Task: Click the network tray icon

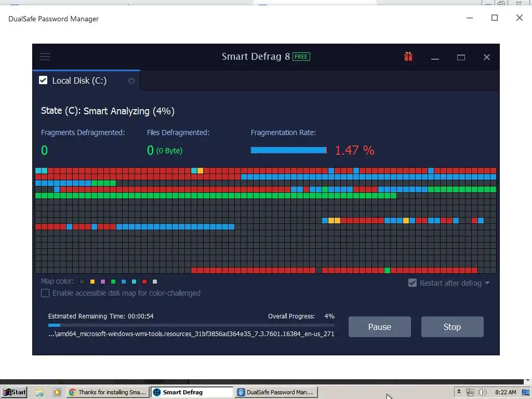Action: [470, 392]
